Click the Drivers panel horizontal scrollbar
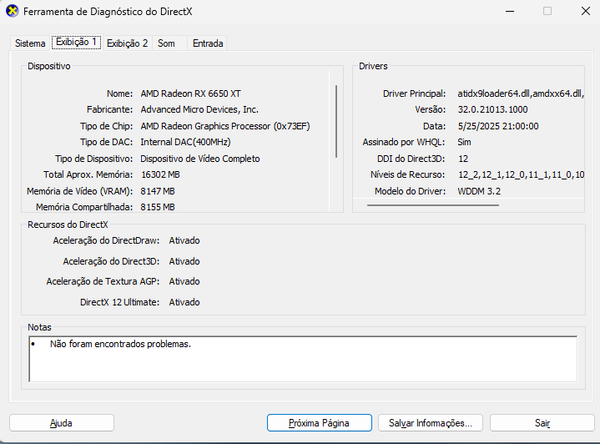Screen dimensions: 600x444 coord(433,205)
